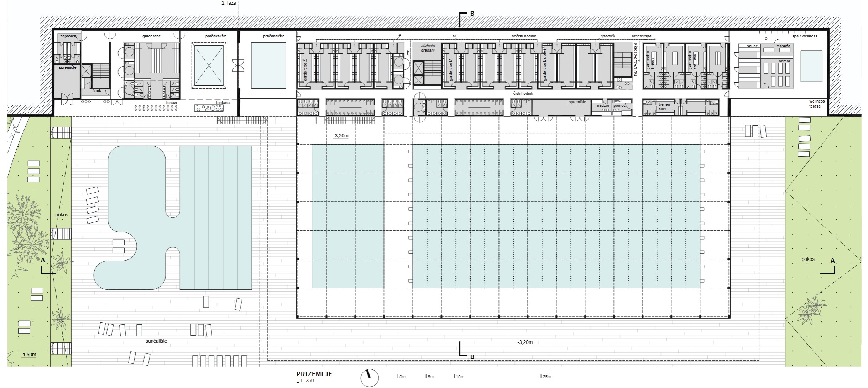Click the -1,50m elevation label
Viewport: 868px width, 388px height.
[28, 355]
